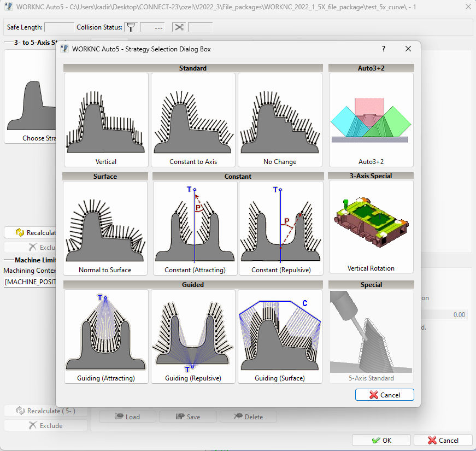Choose Guiding (Repulsive) strategy
Image resolution: width=476 pixels, height=451 pixels.
[193, 336]
